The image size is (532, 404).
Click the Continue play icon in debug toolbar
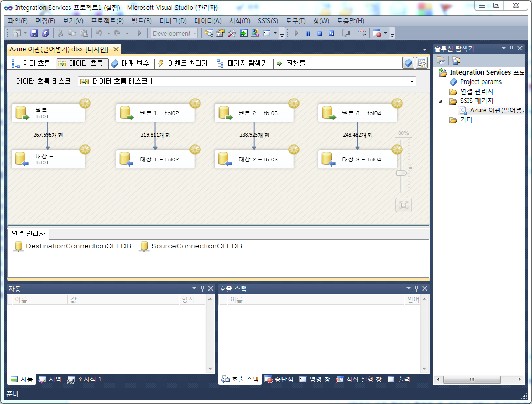(297, 33)
